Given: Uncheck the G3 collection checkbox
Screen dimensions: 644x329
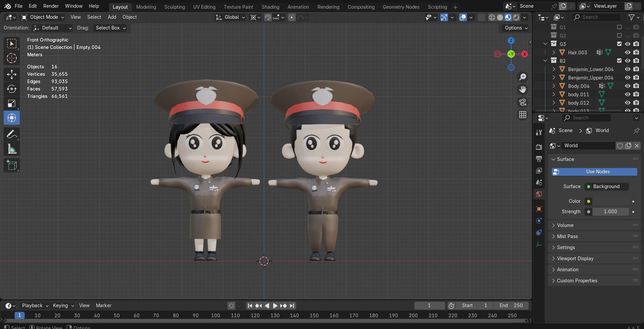Looking at the screenshot, I should point(619,44).
